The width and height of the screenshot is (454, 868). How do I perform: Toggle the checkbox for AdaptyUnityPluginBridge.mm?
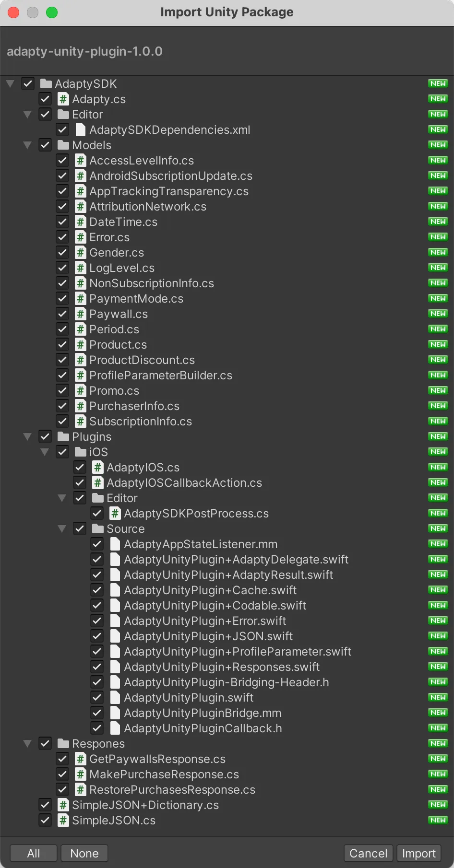(97, 713)
